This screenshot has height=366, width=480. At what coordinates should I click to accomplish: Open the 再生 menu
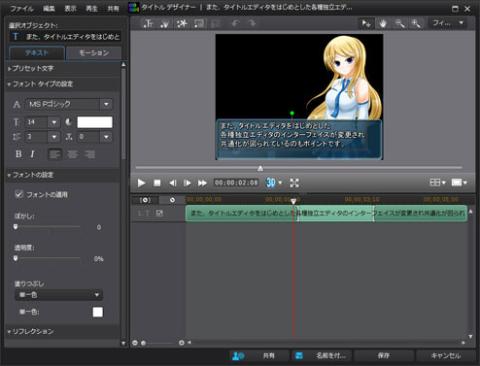(x=92, y=9)
